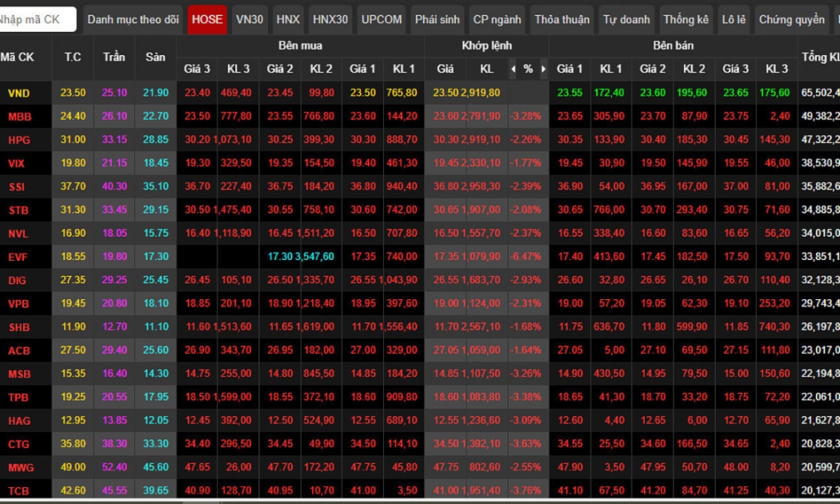Click the VND stock symbol
Image resolution: width=840 pixels, height=504 pixels.
(x=19, y=93)
